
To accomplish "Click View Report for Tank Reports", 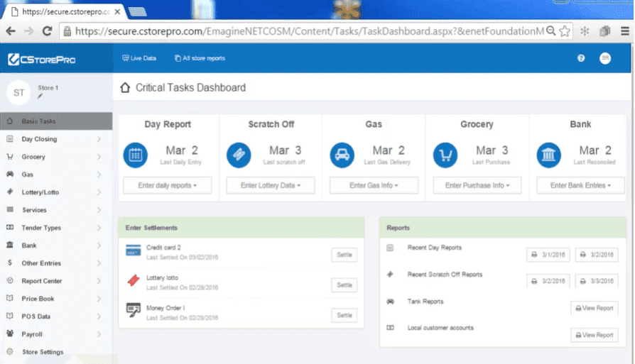I will (x=594, y=308).
